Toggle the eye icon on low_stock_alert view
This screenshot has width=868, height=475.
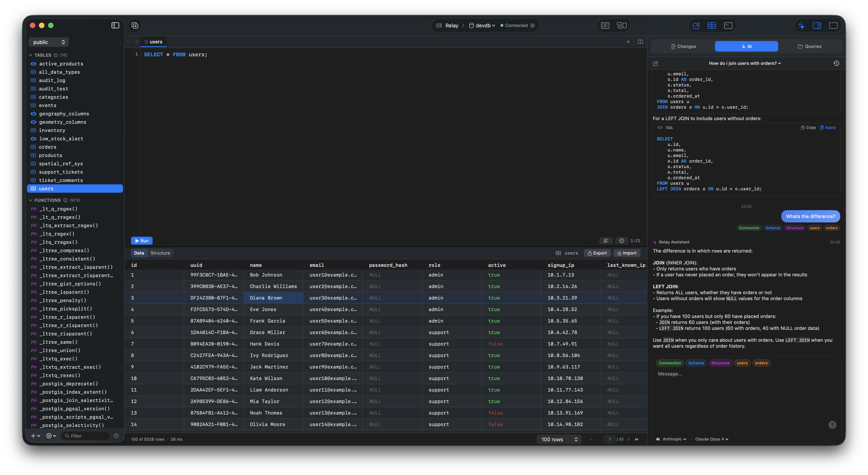tap(33, 139)
